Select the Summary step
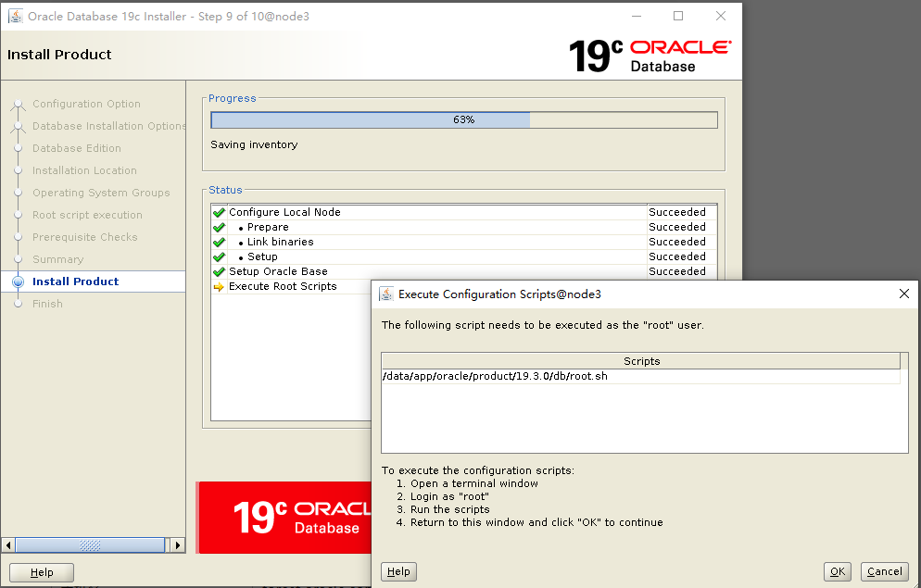 (x=58, y=260)
